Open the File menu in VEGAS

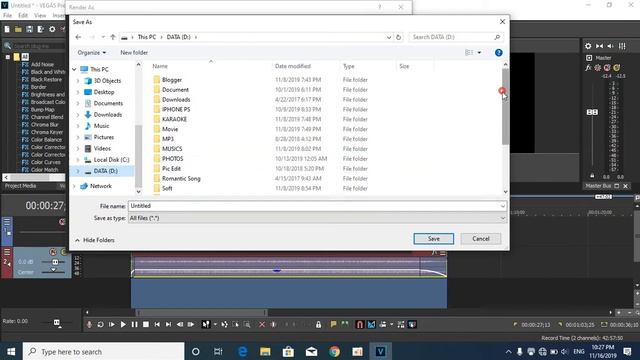tap(7, 16)
